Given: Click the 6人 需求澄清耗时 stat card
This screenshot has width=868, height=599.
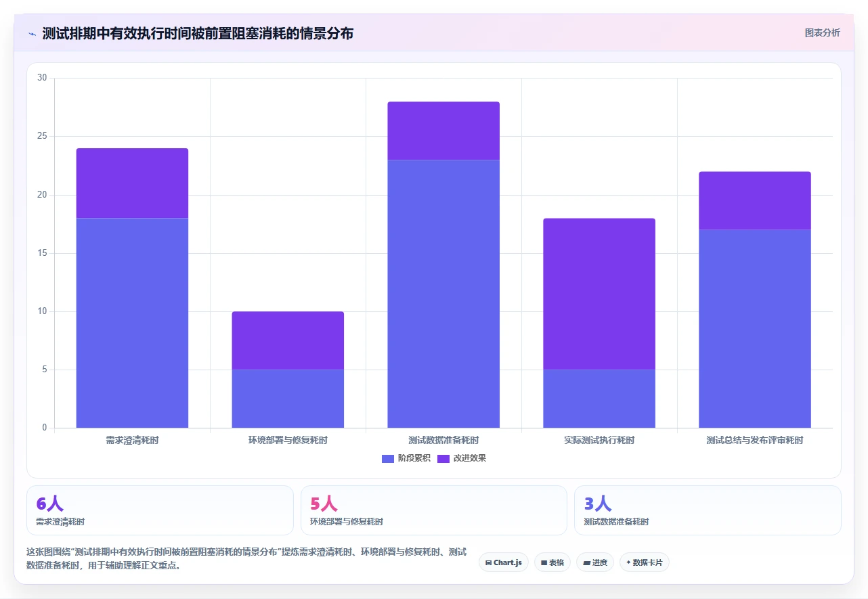Looking at the screenshot, I should click(x=160, y=510).
